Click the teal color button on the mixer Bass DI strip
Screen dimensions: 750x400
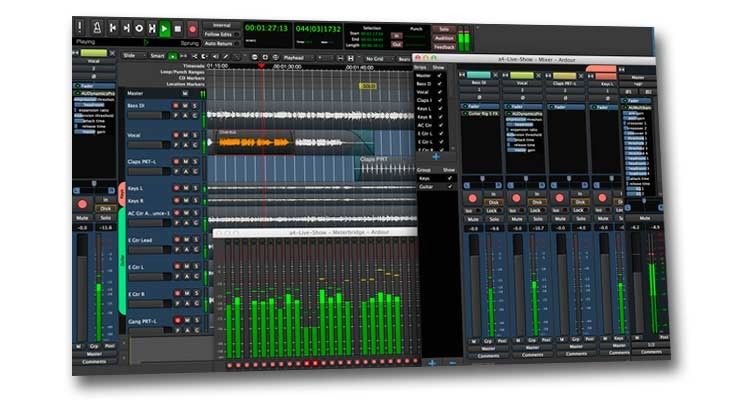tap(479, 75)
